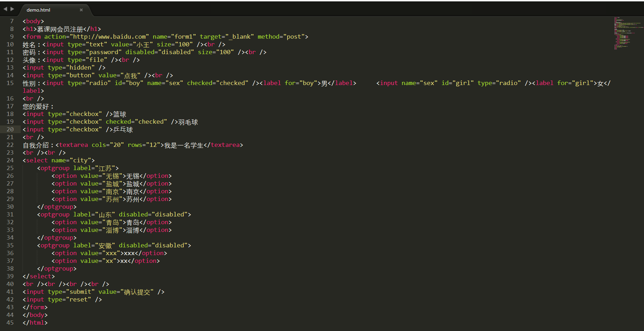Viewport: 644px width, 331px height.
Task: Click the checkbox label text "羽毛球"
Action: [188, 122]
